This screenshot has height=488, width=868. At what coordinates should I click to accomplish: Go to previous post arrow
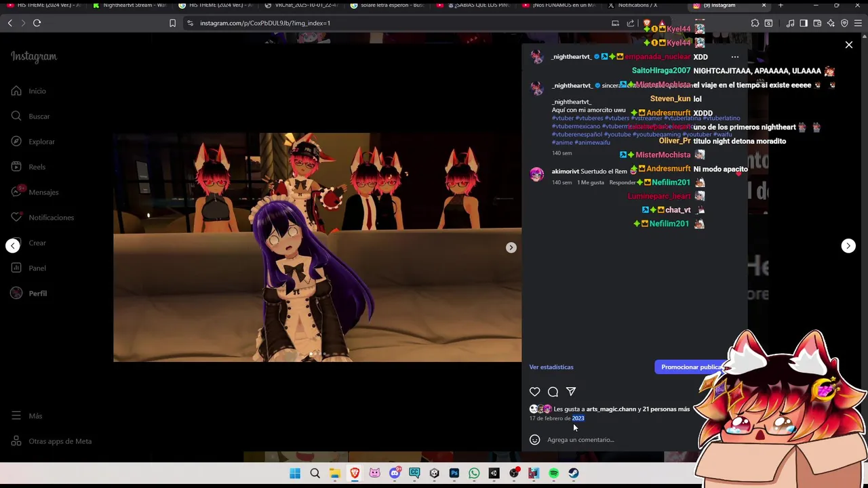tap(13, 246)
